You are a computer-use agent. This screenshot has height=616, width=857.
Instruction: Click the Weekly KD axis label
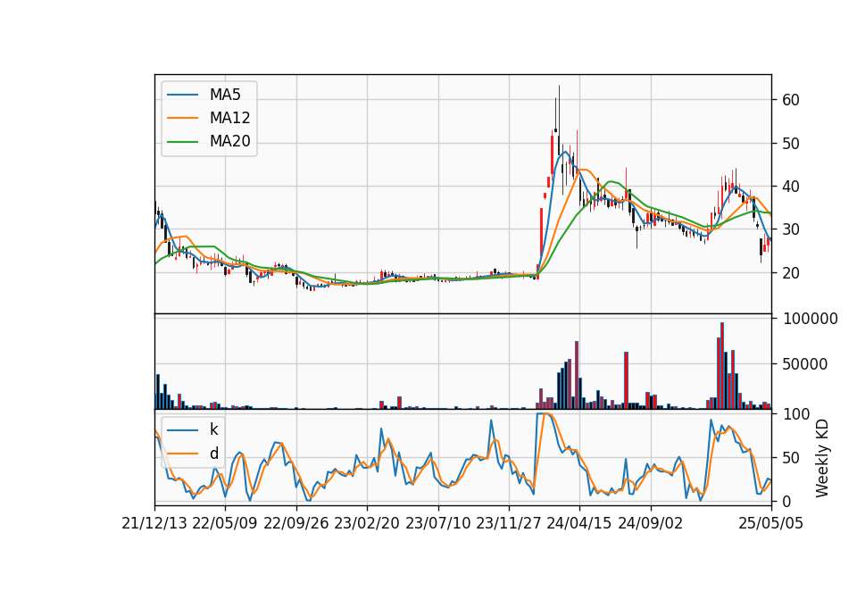point(822,458)
